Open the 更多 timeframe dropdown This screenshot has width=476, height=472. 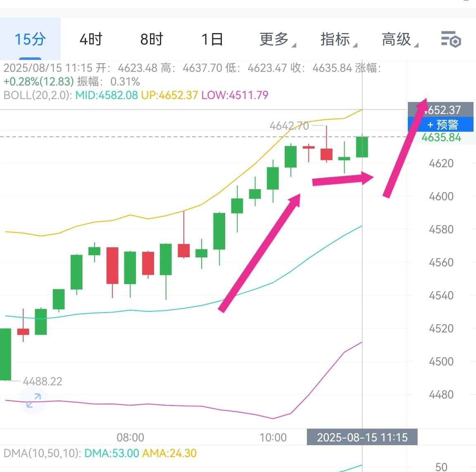[277, 39]
